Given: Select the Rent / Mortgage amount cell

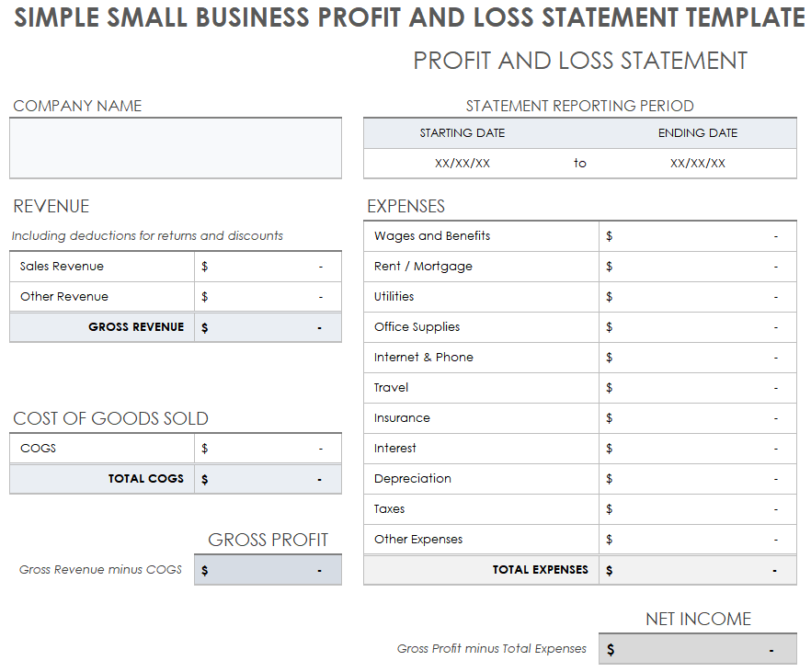Looking at the screenshot, I should (697, 267).
